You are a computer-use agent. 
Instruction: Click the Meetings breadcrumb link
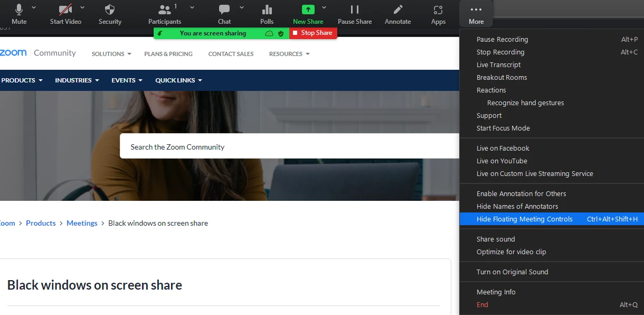(82, 223)
